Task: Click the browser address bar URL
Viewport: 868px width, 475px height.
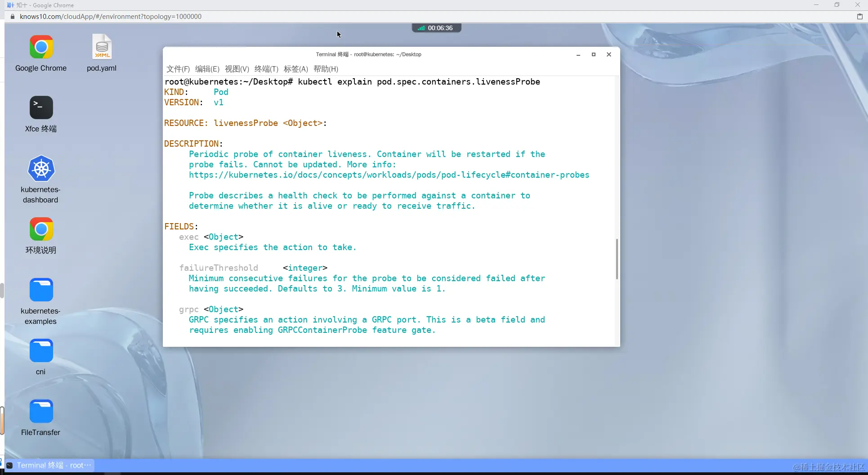Action: [x=111, y=17]
